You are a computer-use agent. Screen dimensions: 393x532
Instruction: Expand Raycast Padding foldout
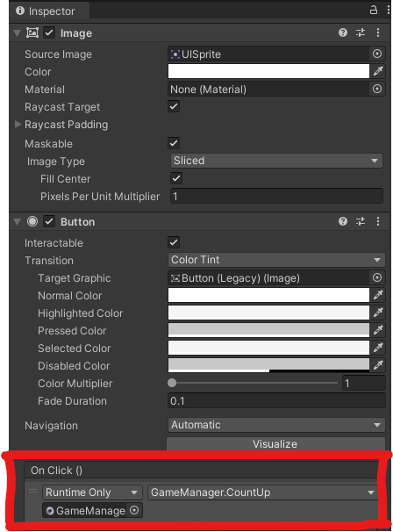tap(18, 124)
